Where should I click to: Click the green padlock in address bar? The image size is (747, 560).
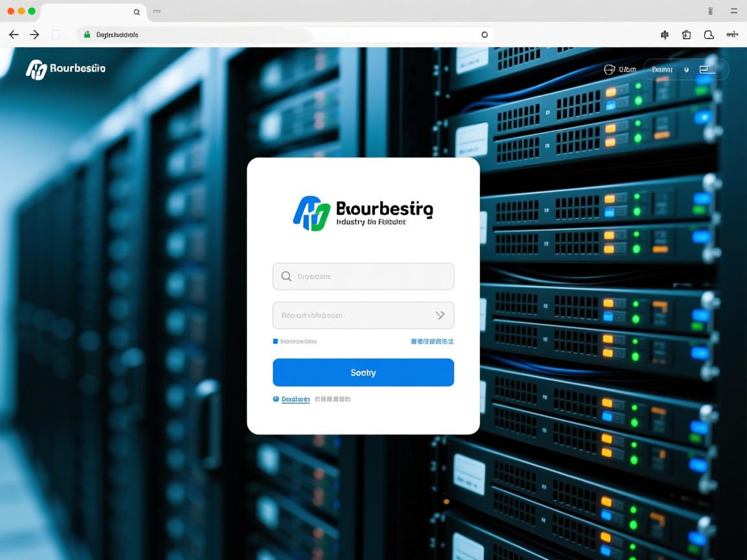[88, 34]
